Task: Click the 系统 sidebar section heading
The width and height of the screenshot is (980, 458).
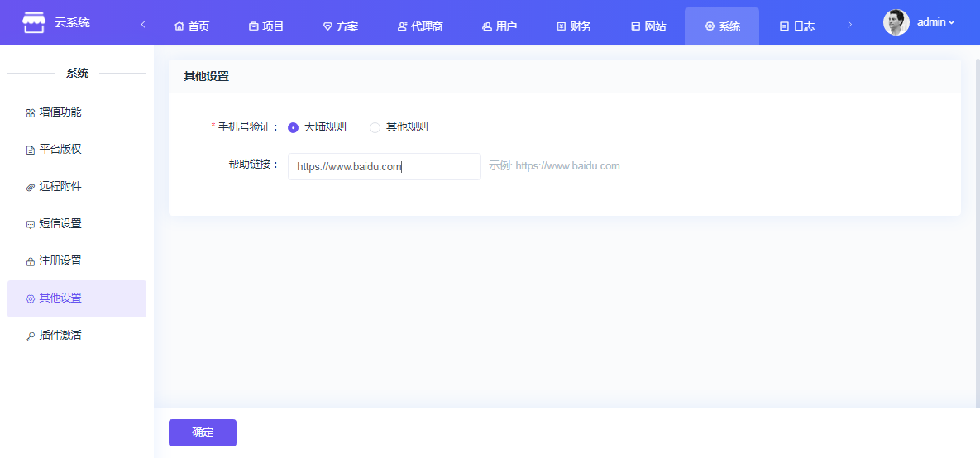Action: click(x=77, y=74)
